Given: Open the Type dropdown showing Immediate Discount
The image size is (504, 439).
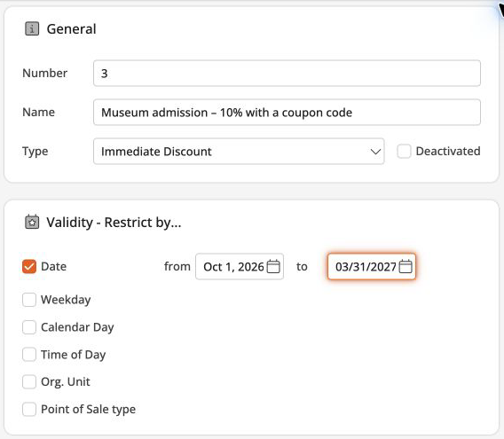Looking at the screenshot, I should point(239,152).
